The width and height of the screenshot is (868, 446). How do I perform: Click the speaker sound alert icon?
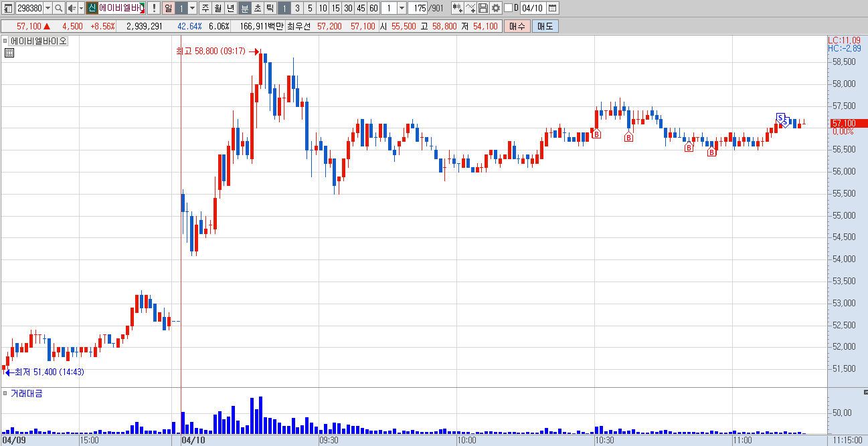pyautogui.click(x=72, y=8)
